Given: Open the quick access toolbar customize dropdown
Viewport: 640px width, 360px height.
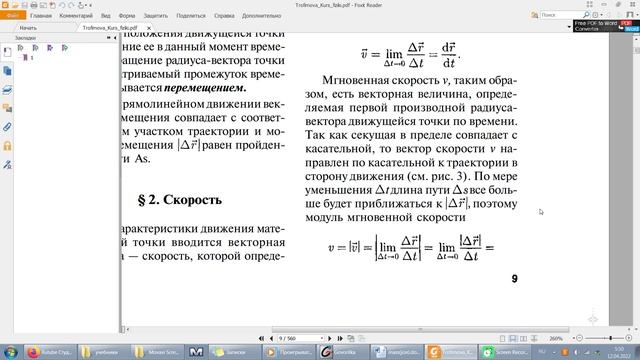Looking at the screenshot, I should (90, 5).
